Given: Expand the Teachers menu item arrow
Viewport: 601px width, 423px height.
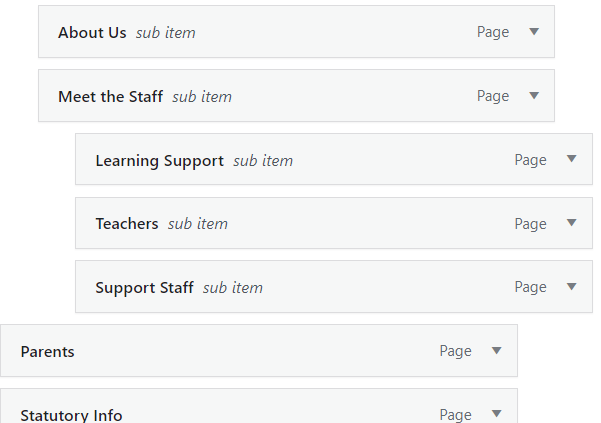Looking at the screenshot, I should (571, 224).
